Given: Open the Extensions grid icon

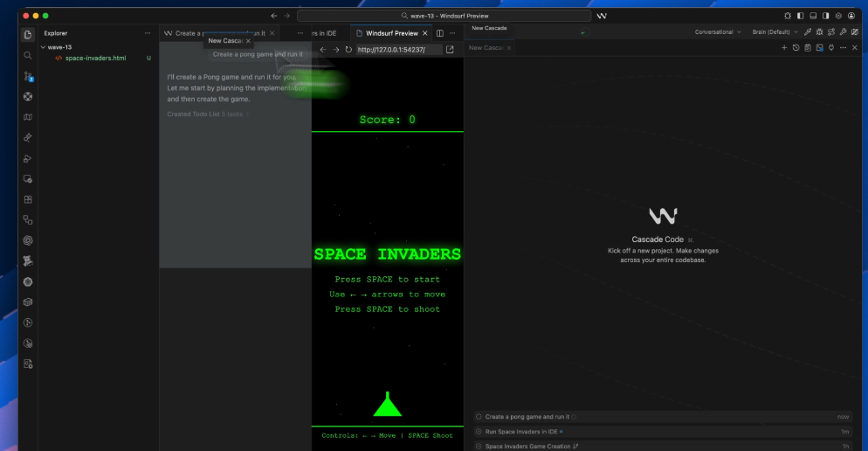Looking at the screenshot, I should (28, 199).
